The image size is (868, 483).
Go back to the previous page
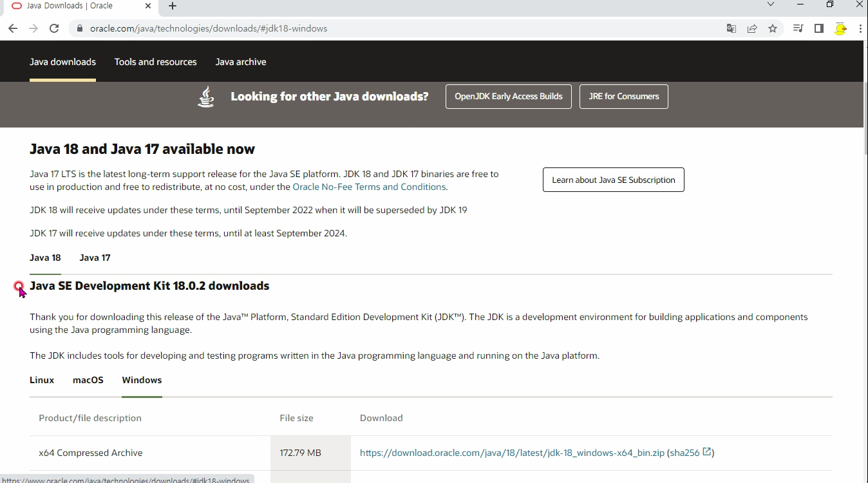13,28
